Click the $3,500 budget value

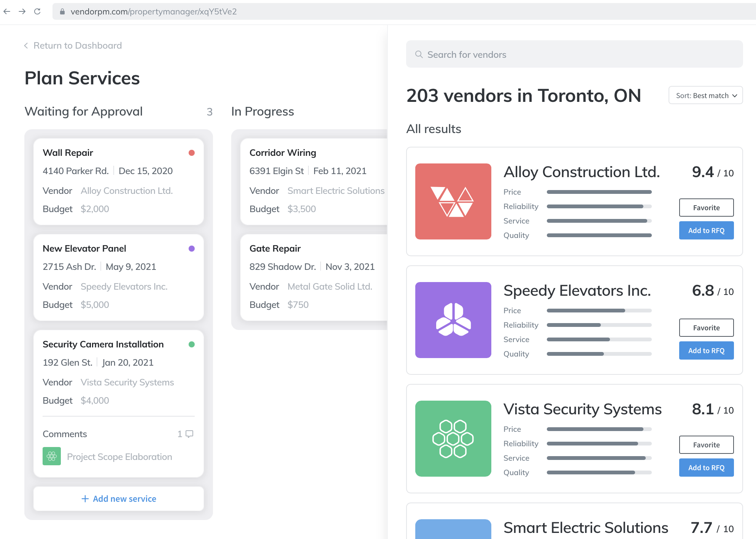[302, 209]
